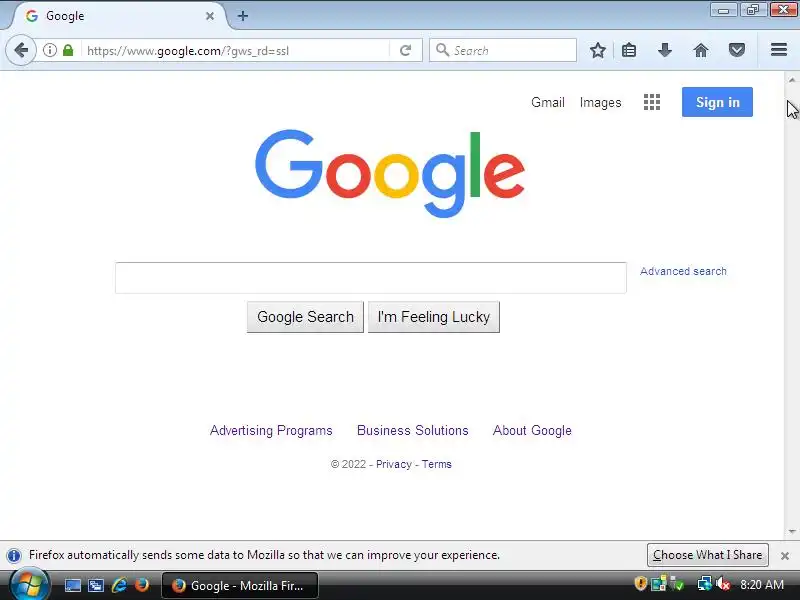The width and height of the screenshot is (800, 600).
Task: Launch Internet Explorer from quick launch
Action: [x=119, y=585]
